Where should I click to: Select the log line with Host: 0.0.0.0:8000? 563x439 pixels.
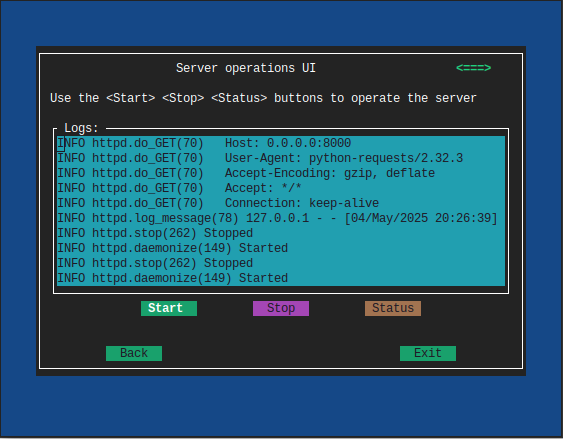click(x=281, y=143)
